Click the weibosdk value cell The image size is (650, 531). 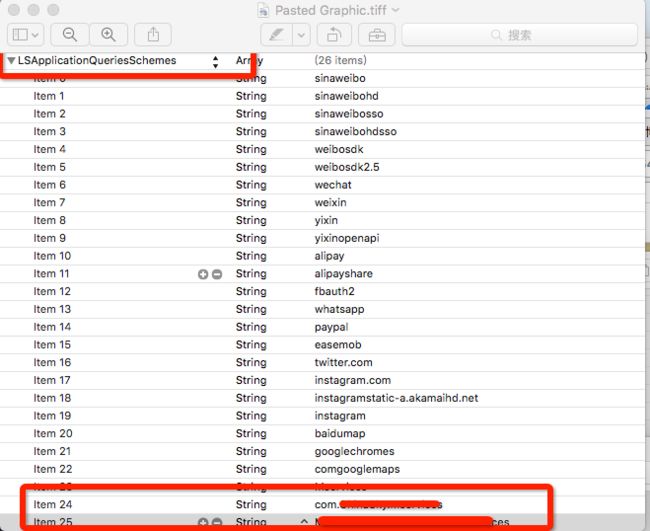[339, 149]
